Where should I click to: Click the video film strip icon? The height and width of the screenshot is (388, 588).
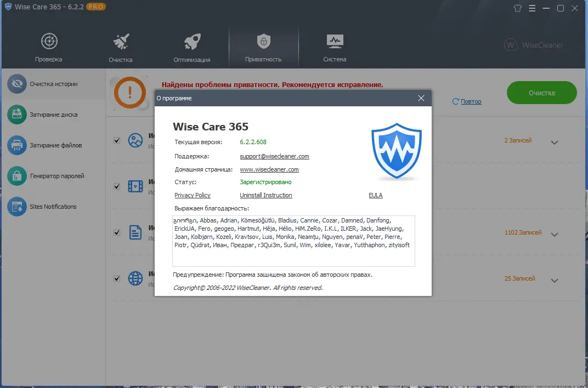[135, 186]
